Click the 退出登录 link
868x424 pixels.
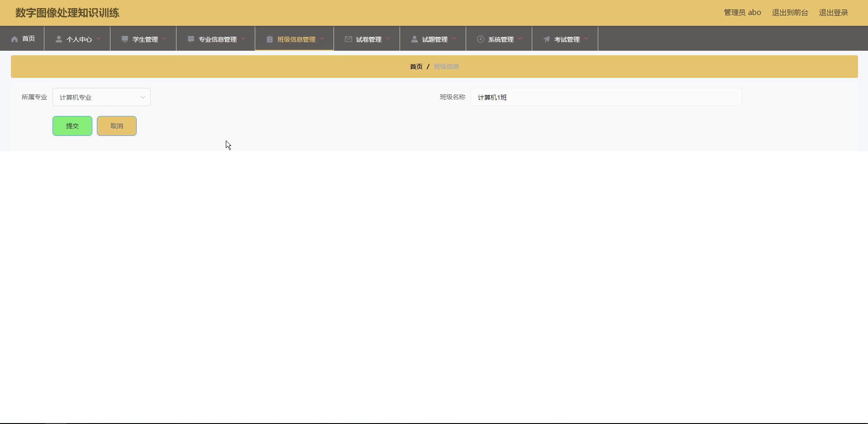[x=833, y=13]
